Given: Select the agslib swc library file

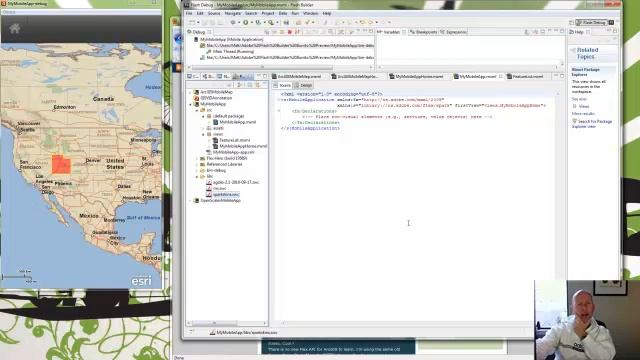Looking at the screenshot, I should coord(233,182).
